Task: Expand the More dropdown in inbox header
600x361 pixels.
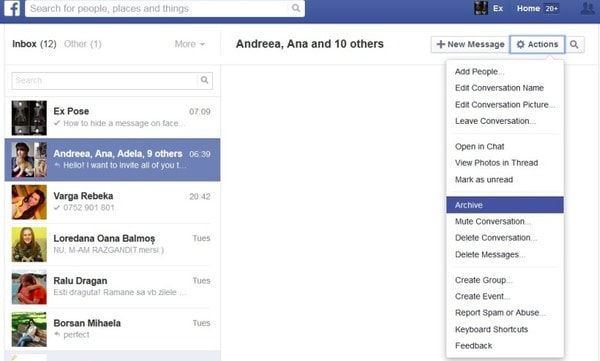Action: click(x=190, y=44)
